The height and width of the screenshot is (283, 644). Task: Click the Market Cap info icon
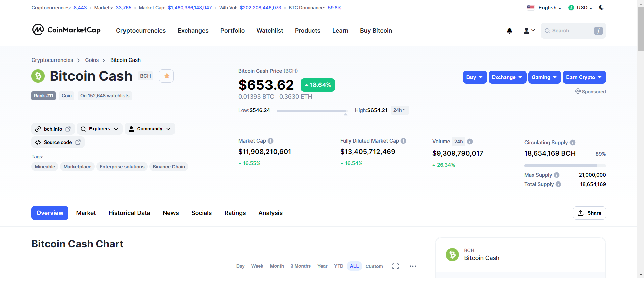(270, 141)
